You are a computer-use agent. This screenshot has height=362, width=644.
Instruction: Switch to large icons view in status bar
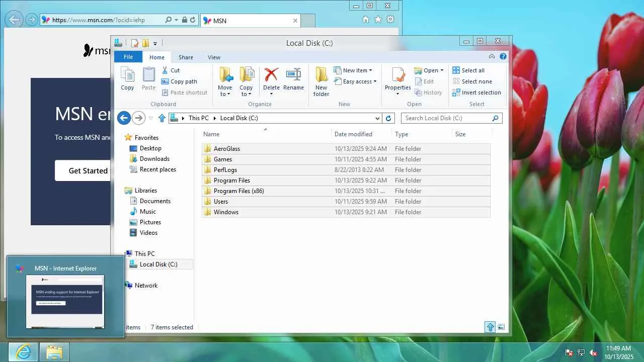(501, 327)
